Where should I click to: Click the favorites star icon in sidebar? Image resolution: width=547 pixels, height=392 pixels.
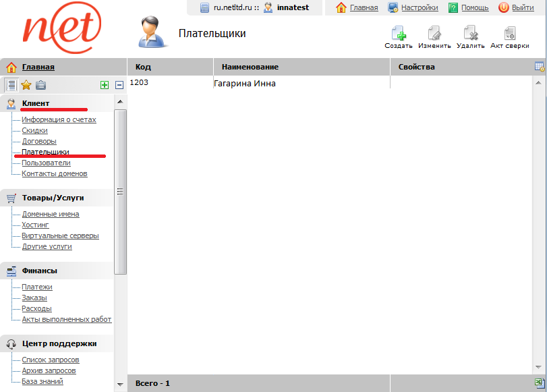click(26, 85)
